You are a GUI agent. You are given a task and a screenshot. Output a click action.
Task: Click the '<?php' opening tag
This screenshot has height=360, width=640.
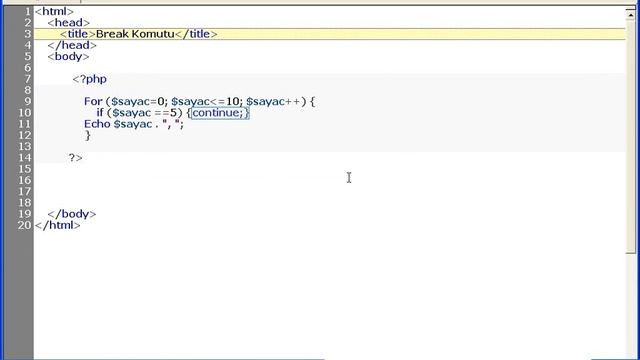click(89, 79)
